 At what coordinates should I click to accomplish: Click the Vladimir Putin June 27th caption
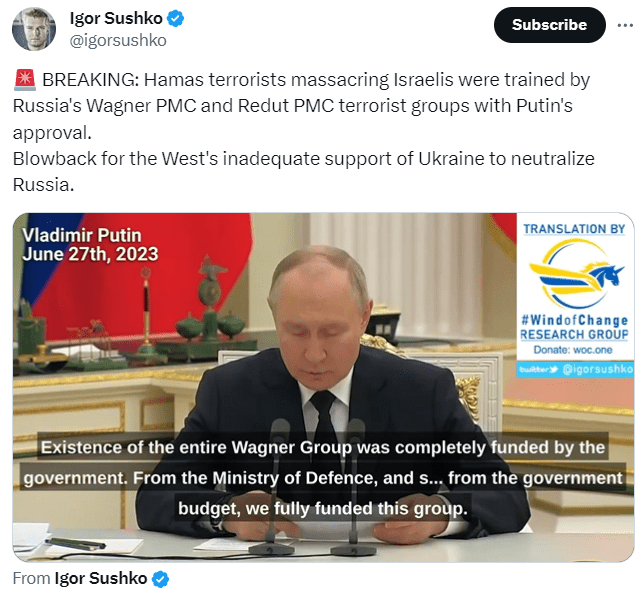pyautogui.click(x=90, y=244)
